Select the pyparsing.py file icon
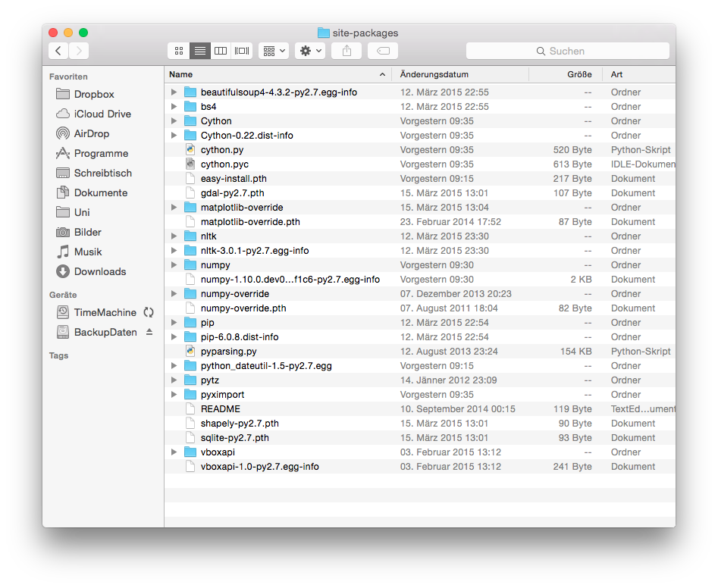The width and height of the screenshot is (718, 588). (x=190, y=352)
